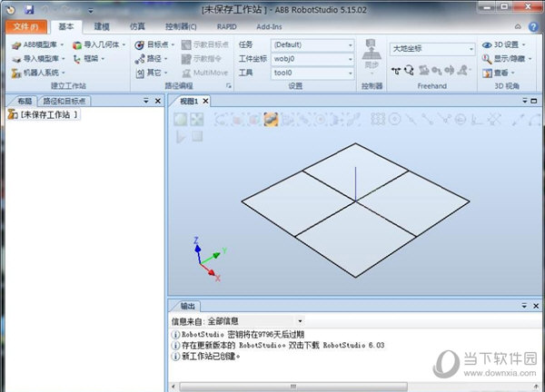Select the Freehand Rotate tool icon
Viewport: 545px width, 392px height.
coord(409,71)
